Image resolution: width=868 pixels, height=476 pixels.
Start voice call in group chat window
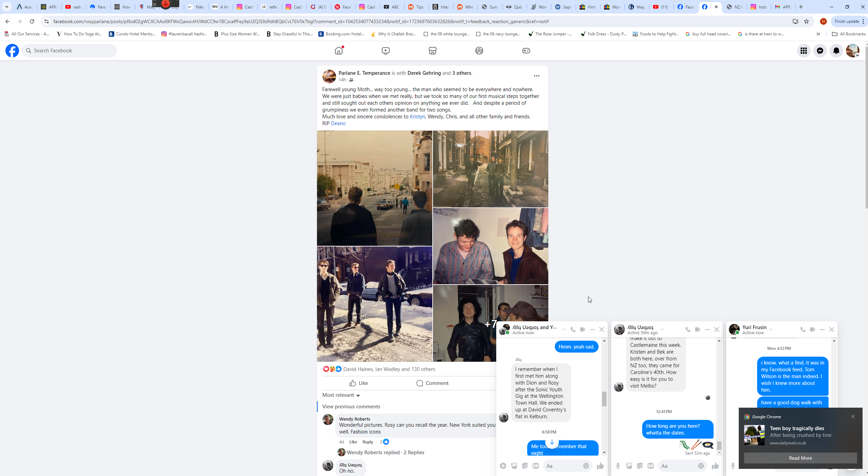tap(573, 329)
